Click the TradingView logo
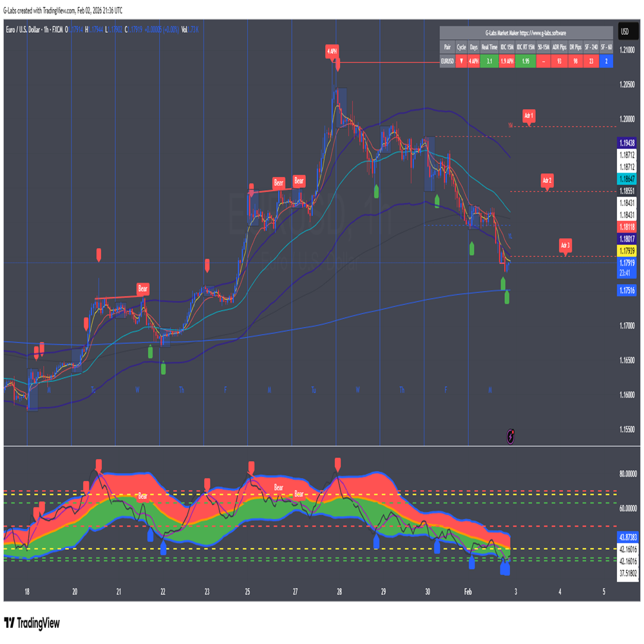 [x=32, y=623]
